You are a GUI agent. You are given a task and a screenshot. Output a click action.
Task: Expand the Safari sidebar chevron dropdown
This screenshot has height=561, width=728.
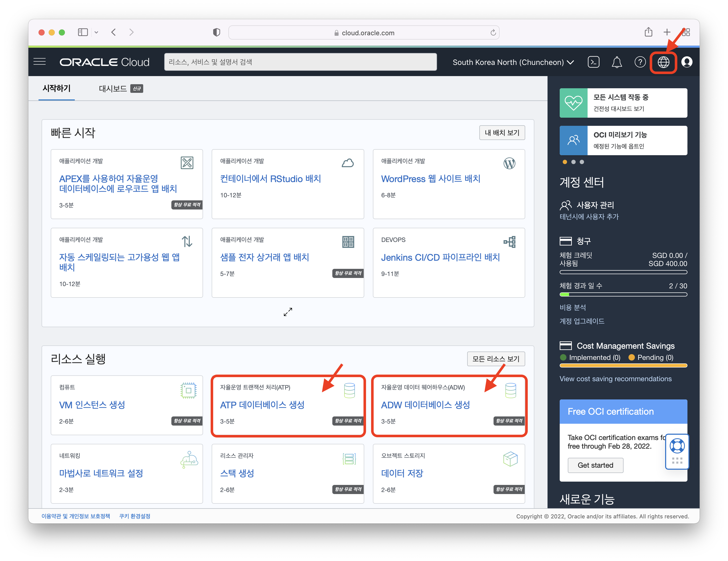tap(96, 32)
